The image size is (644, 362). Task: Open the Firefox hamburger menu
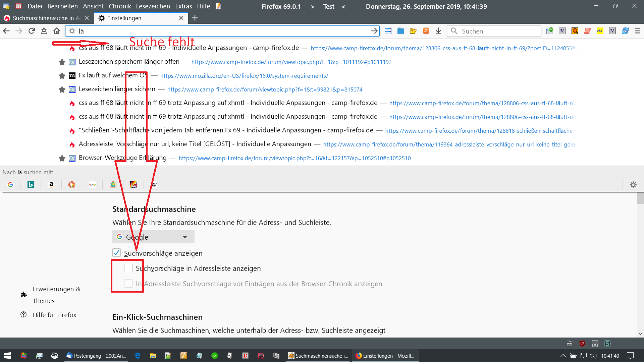(637, 31)
